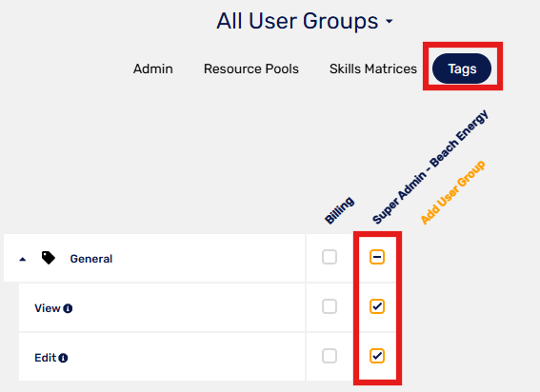Enable Edit permission for Billing

click(x=330, y=356)
